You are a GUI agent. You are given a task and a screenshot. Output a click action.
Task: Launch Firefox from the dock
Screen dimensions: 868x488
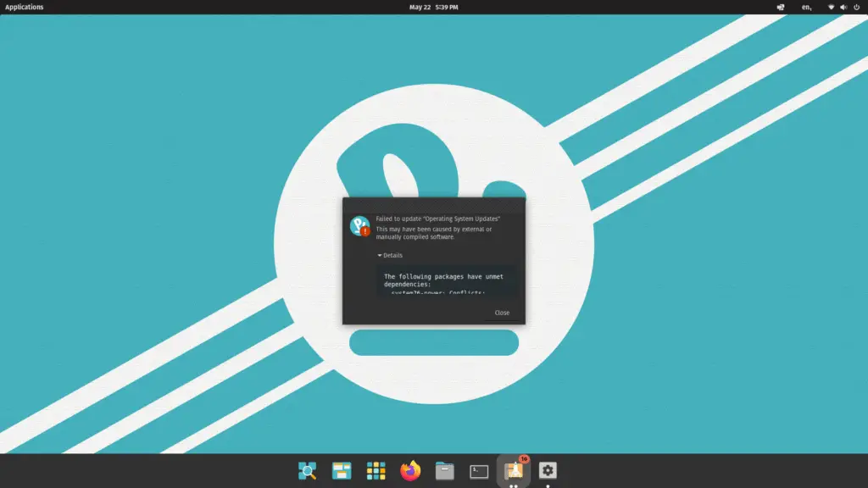point(410,471)
